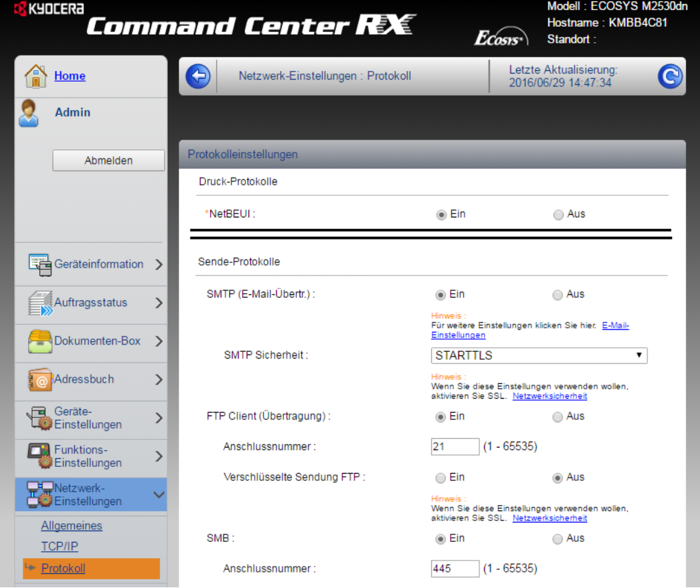Click the Abmelden button
This screenshot has width=700, height=588.
click(x=108, y=161)
